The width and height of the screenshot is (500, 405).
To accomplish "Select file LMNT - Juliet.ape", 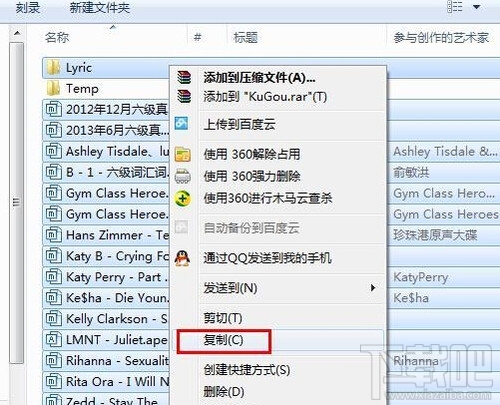I will point(117,340).
